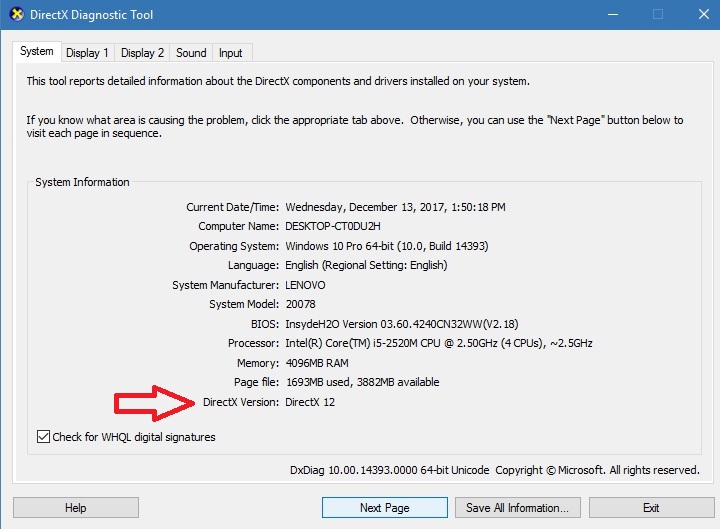
Task: Go to the Input tab
Action: [231, 53]
